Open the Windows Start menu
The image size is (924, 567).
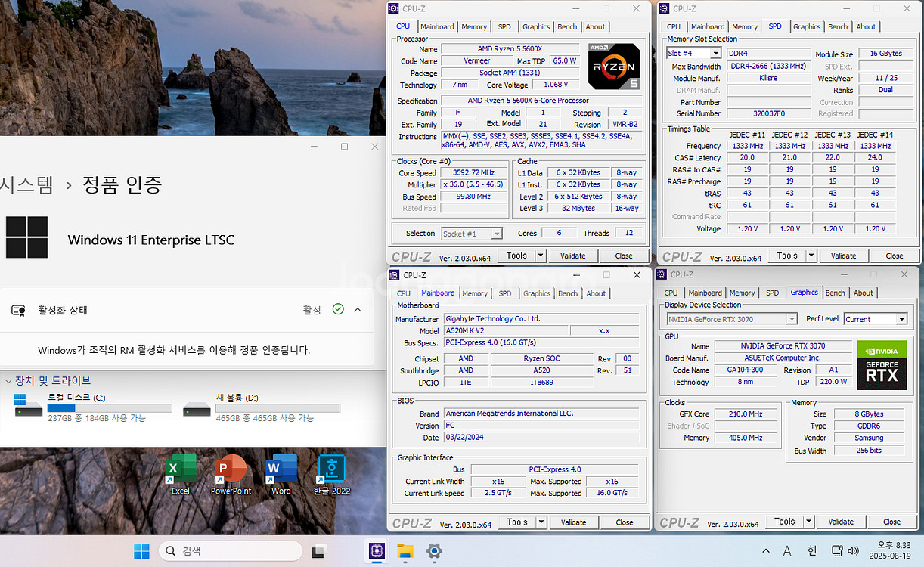pos(141,551)
